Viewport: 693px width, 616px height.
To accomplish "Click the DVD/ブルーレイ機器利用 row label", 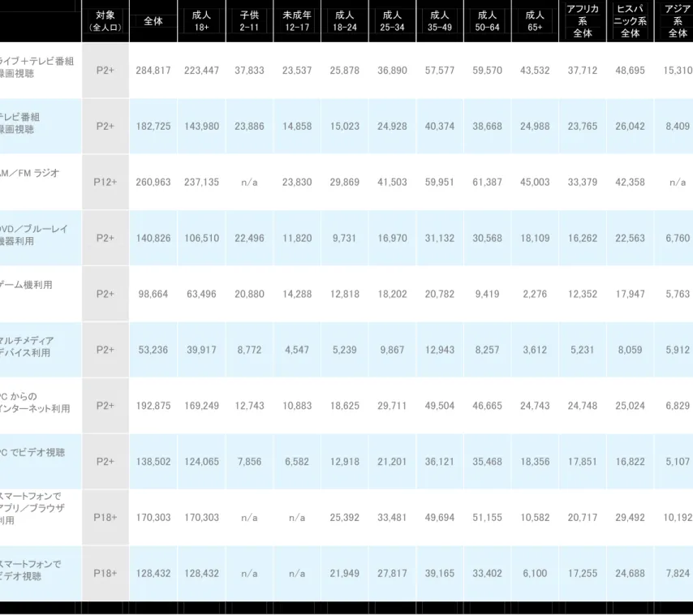I will pyautogui.click(x=34, y=235).
